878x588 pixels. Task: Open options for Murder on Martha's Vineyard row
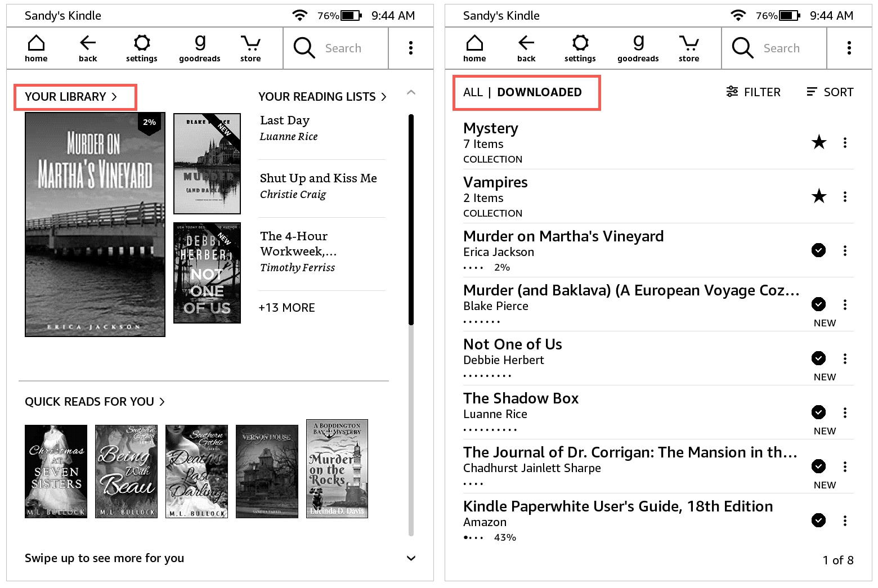[845, 250]
